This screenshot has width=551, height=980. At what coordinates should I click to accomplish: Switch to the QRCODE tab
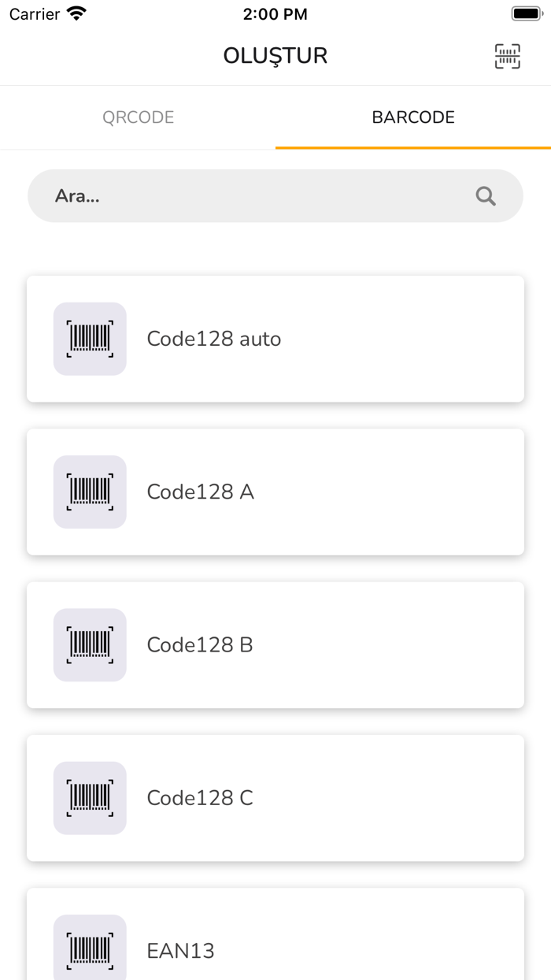(138, 117)
